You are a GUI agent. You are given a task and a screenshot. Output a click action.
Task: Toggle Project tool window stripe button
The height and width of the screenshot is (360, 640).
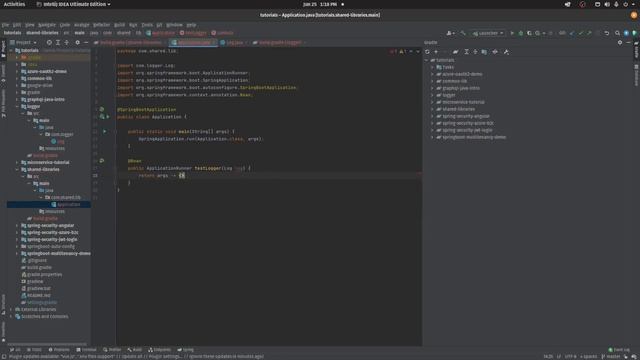click(x=3, y=49)
